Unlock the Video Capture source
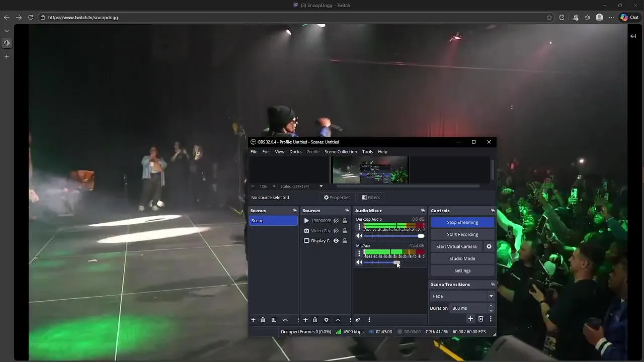Image resolution: width=644 pixels, height=362 pixels. (x=345, y=231)
